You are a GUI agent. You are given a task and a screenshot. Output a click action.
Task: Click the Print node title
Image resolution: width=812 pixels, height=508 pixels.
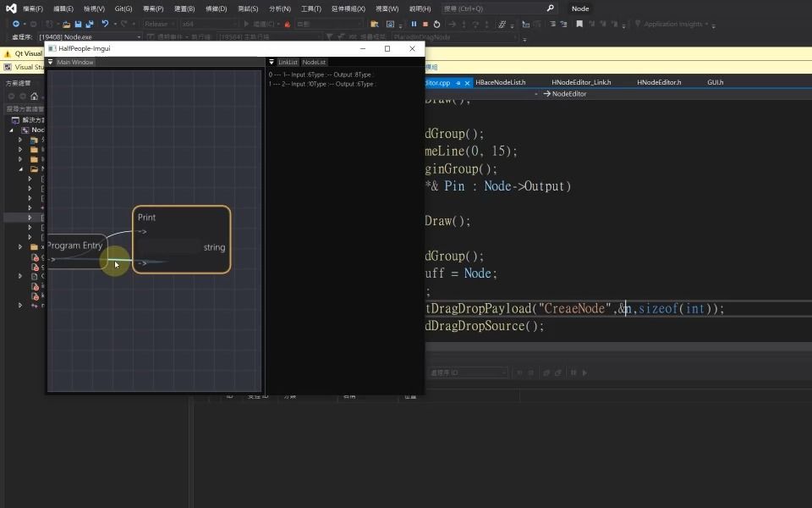point(147,218)
